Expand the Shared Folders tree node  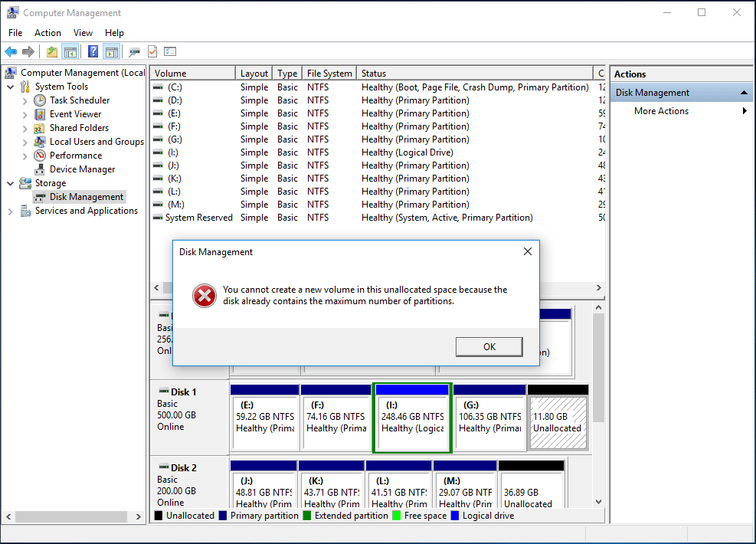[24, 127]
